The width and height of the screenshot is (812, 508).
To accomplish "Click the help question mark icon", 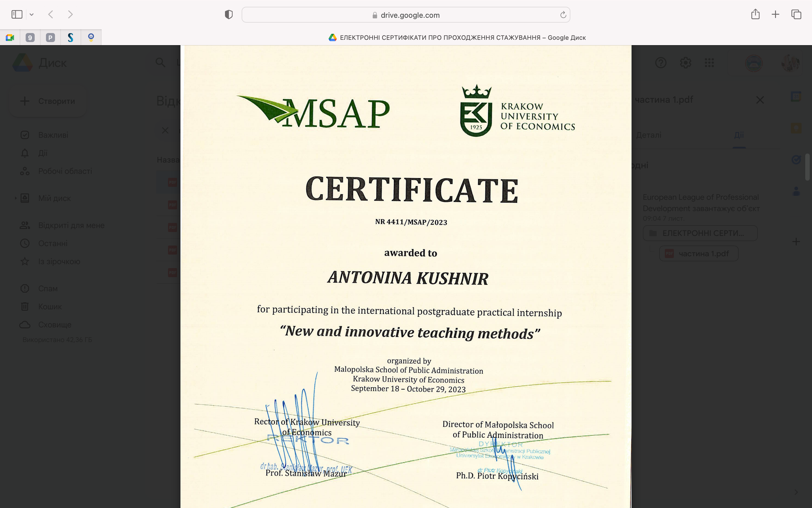I will tap(661, 63).
